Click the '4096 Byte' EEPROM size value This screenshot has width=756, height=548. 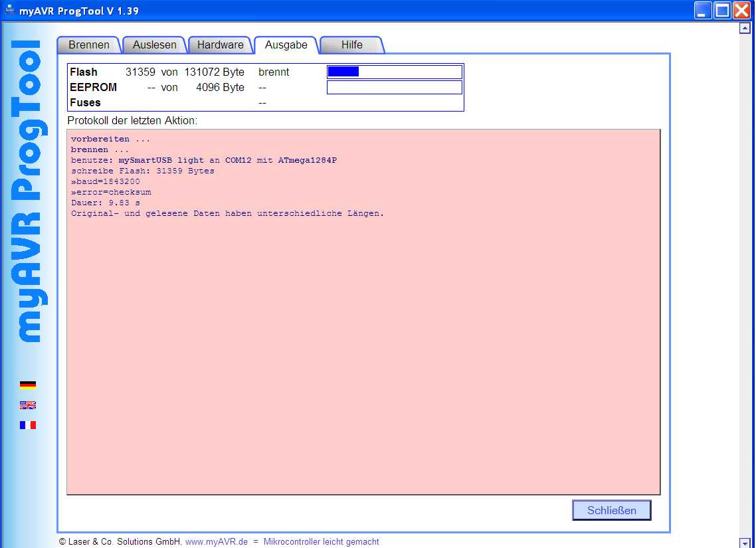tap(220, 87)
